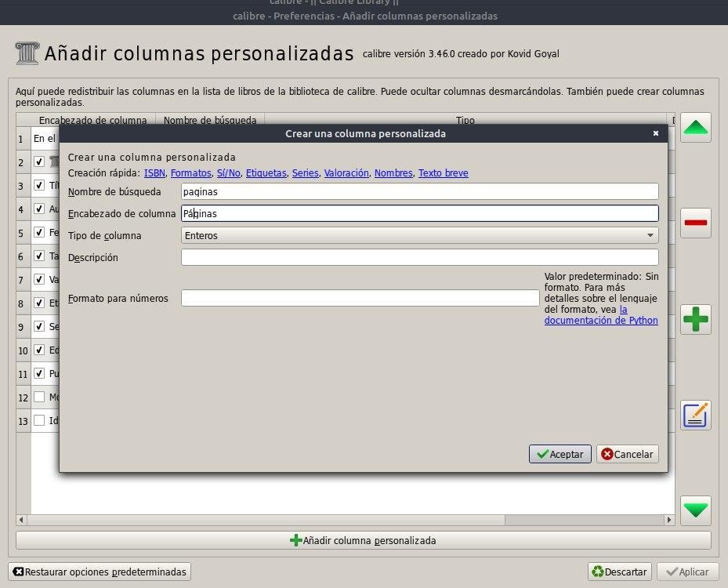
Task: Click the edit column pencil icon
Action: (696, 416)
